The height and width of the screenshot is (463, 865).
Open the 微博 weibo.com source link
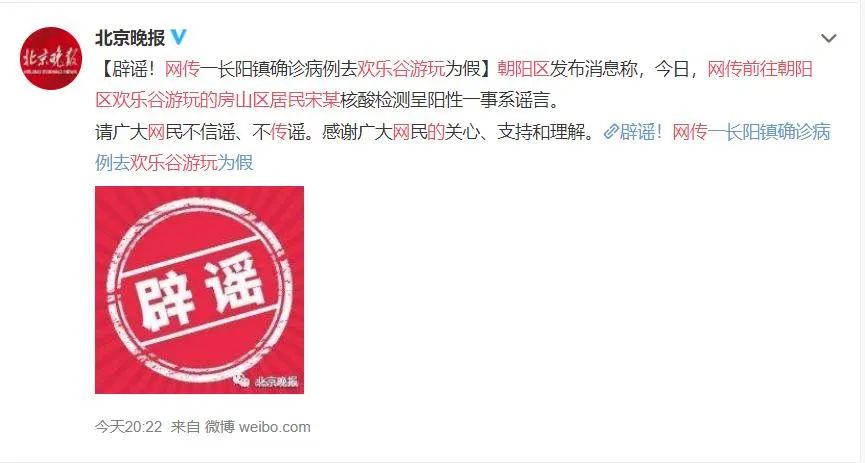point(258,427)
